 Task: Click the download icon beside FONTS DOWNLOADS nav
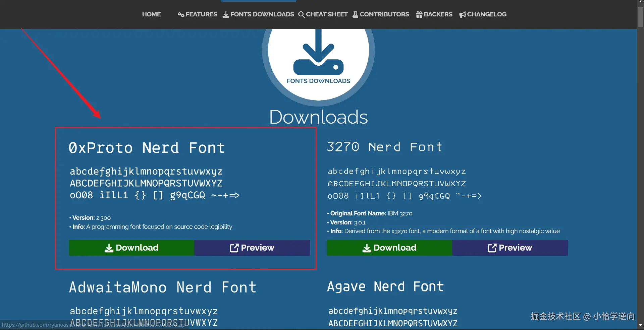(226, 14)
